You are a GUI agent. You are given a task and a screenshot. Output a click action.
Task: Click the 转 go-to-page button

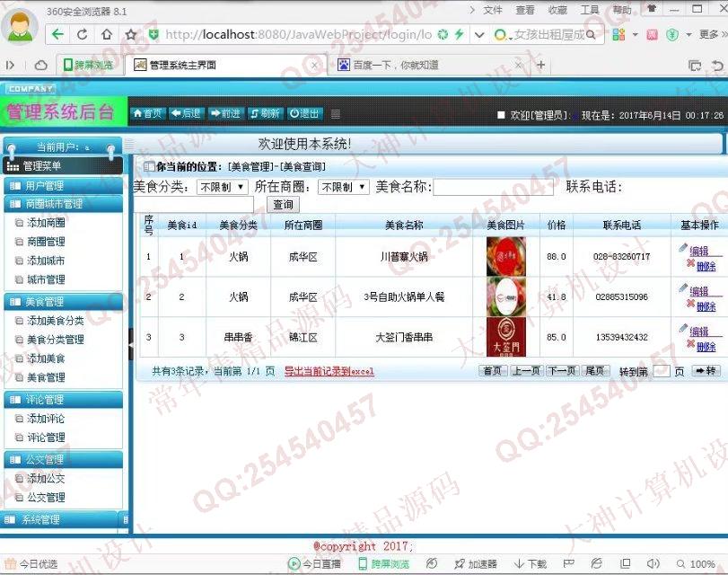[706, 370]
